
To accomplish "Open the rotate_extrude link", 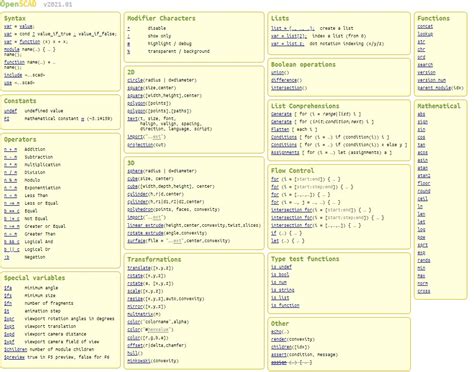I will click(145, 233).
